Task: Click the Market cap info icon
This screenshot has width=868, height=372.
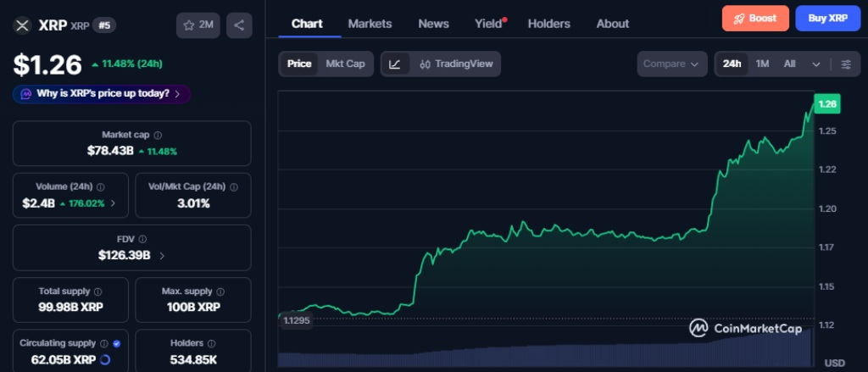Action: click(158, 135)
